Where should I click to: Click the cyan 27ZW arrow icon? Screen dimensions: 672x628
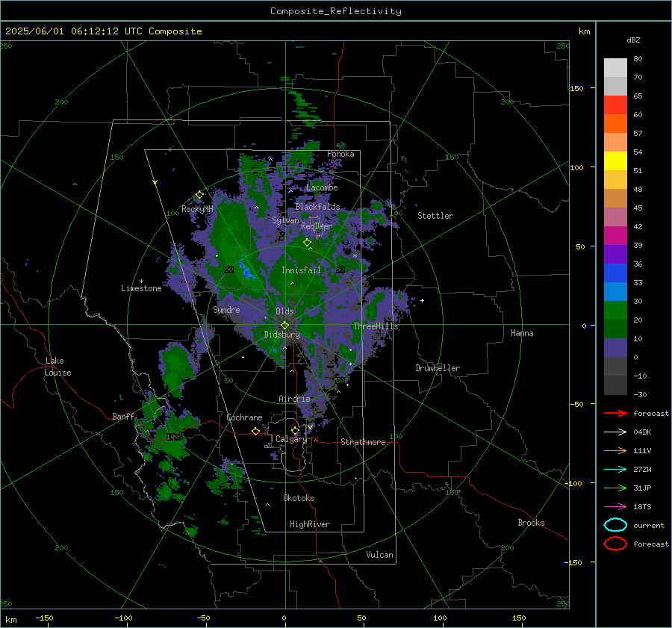(615, 470)
